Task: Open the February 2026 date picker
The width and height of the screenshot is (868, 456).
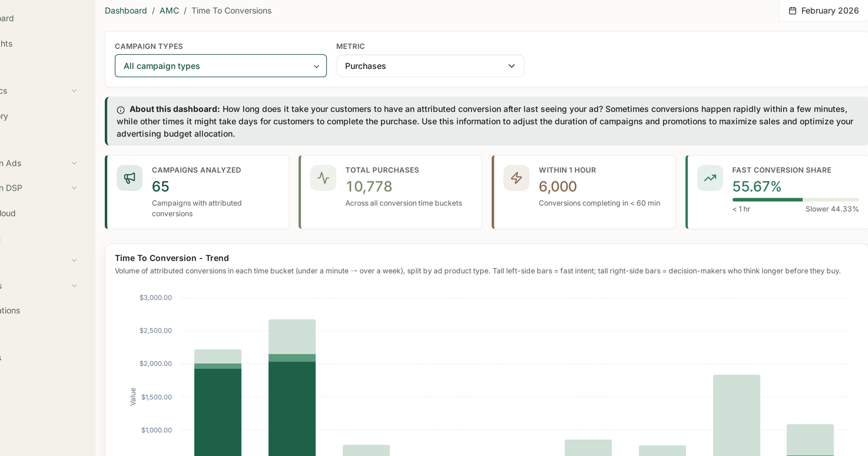Action: click(824, 11)
